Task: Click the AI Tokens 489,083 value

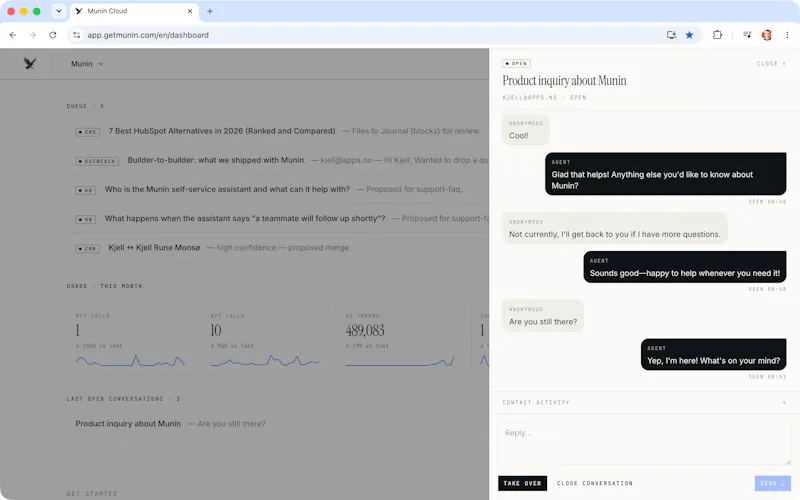Action: tap(365, 331)
